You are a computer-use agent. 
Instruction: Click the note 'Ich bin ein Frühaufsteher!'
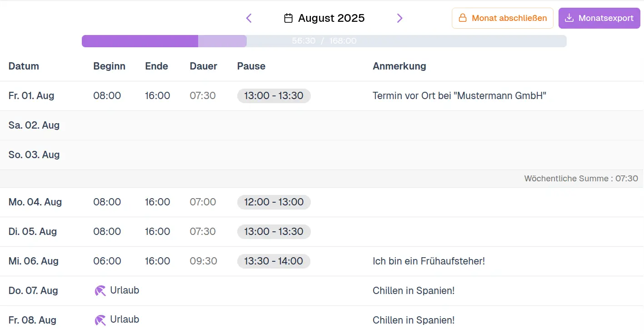(x=429, y=261)
